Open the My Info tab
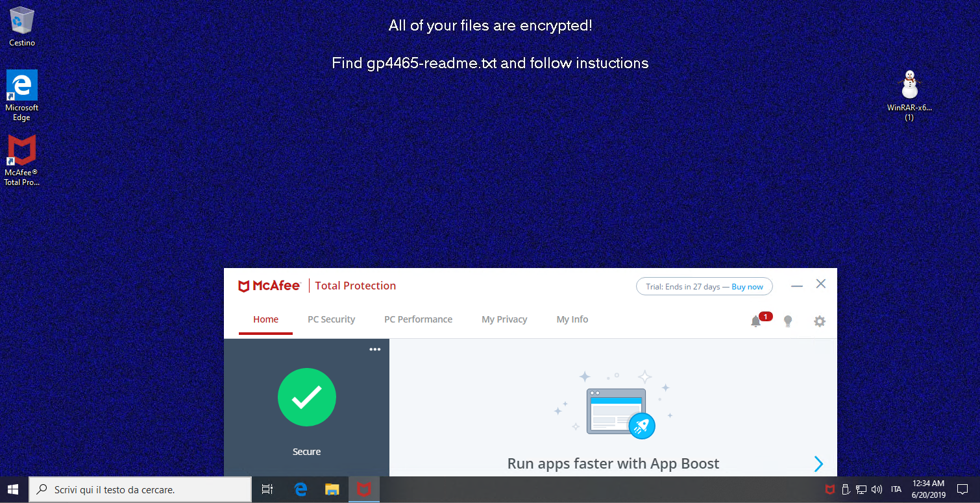Screen dimensions: 980x503 tap(572, 319)
